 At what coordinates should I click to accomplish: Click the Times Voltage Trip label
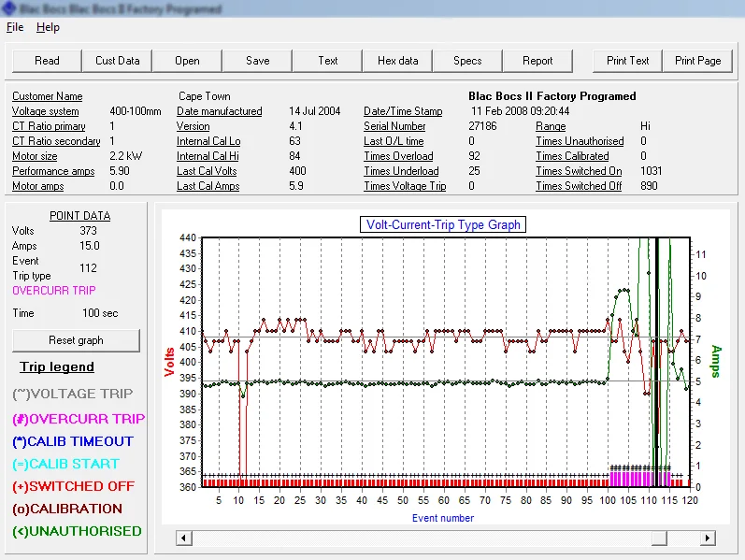coord(405,186)
